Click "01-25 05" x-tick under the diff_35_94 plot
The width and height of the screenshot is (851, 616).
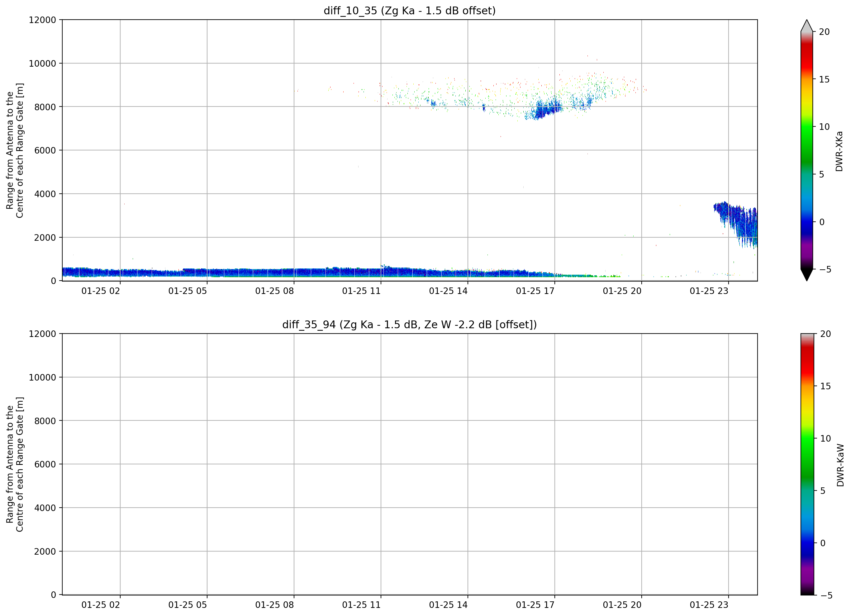pyautogui.click(x=188, y=605)
